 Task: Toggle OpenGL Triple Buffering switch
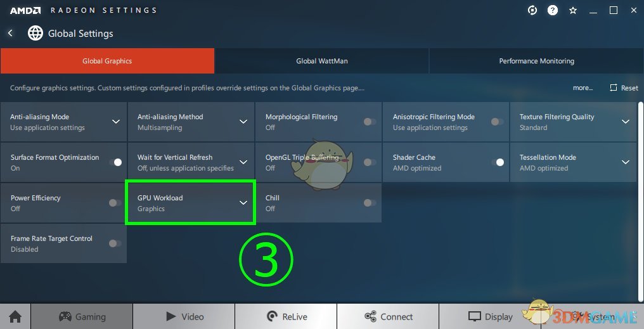click(x=370, y=162)
